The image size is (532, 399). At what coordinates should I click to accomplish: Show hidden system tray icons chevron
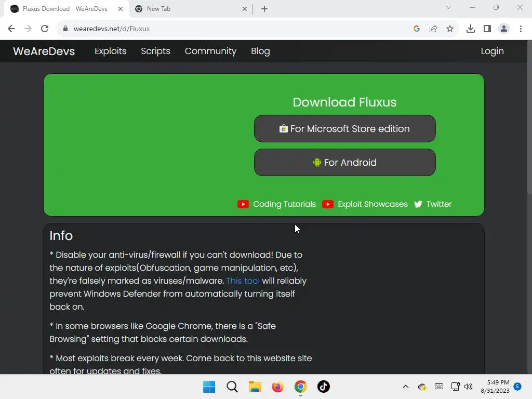[405, 387]
